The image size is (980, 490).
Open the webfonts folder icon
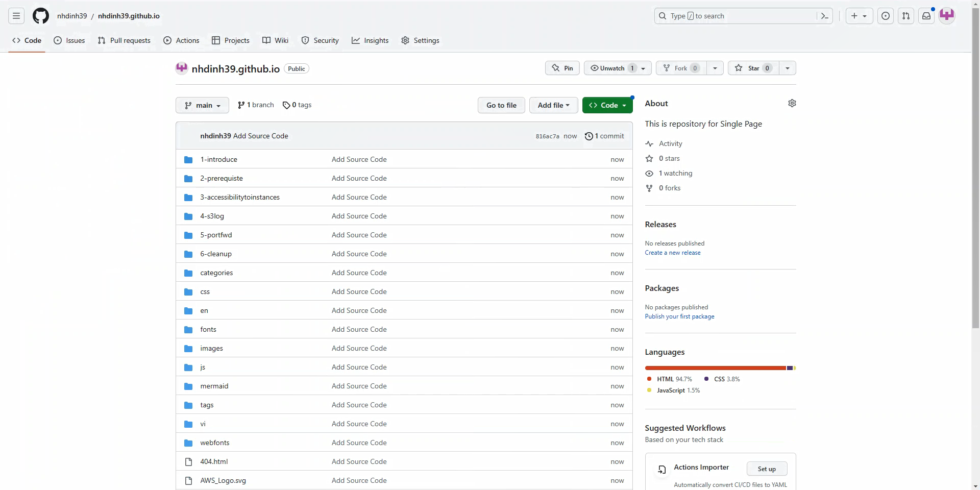coord(188,443)
